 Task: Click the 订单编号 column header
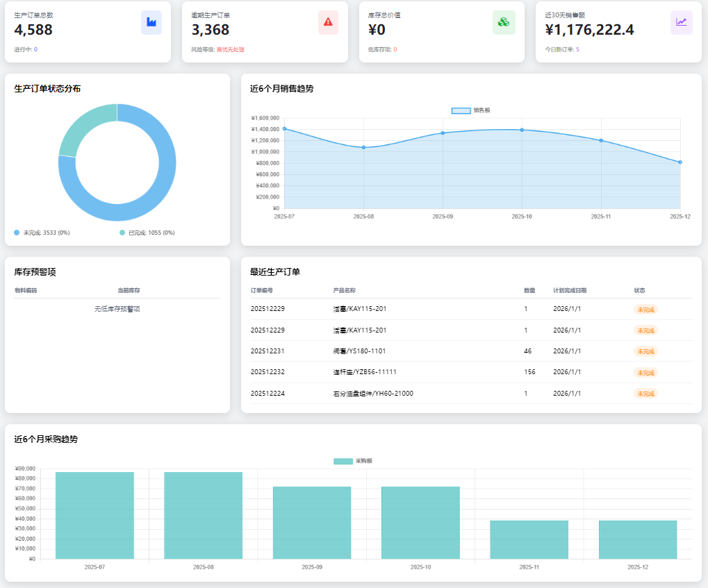tap(262, 290)
